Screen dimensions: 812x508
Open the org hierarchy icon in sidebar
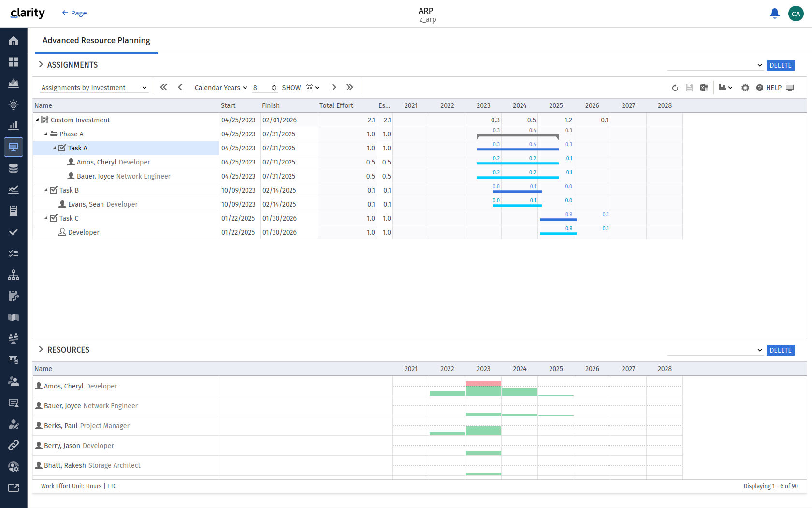coord(14,275)
